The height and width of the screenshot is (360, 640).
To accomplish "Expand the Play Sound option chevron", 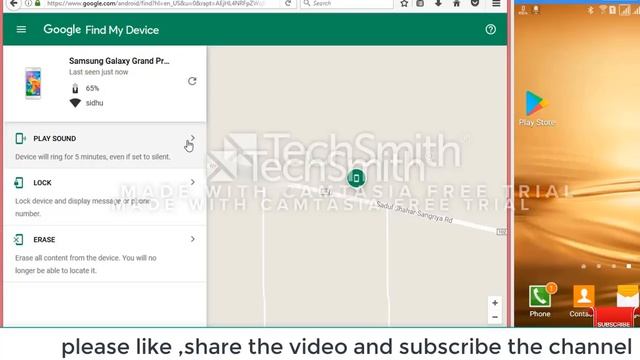I will point(193,138).
